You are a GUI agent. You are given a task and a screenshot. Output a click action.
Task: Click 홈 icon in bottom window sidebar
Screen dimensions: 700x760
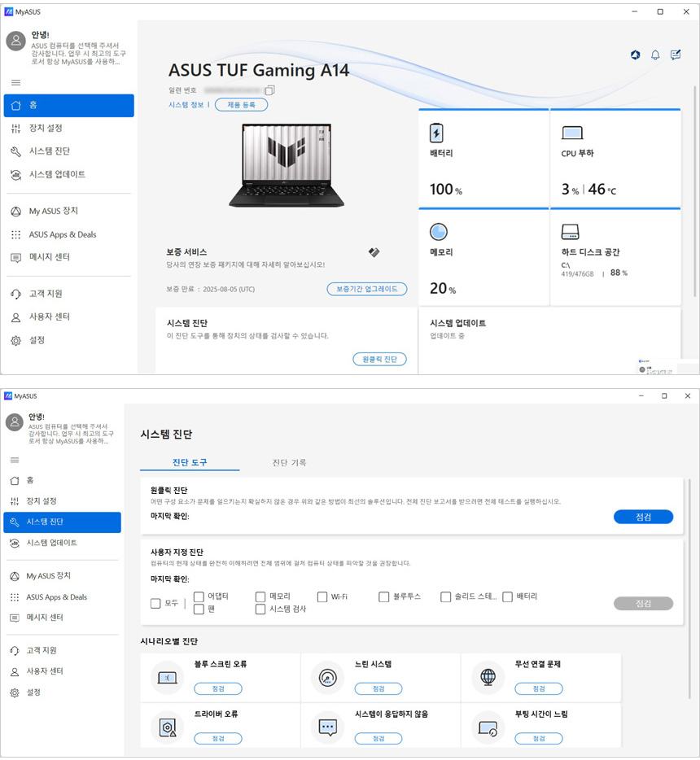[x=15, y=480]
